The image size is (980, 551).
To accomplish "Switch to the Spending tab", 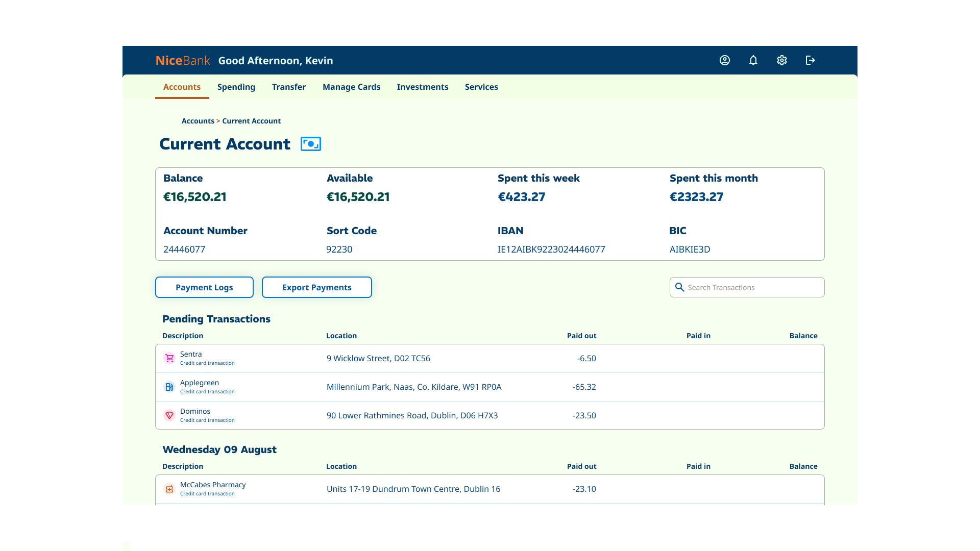I will (x=236, y=87).
